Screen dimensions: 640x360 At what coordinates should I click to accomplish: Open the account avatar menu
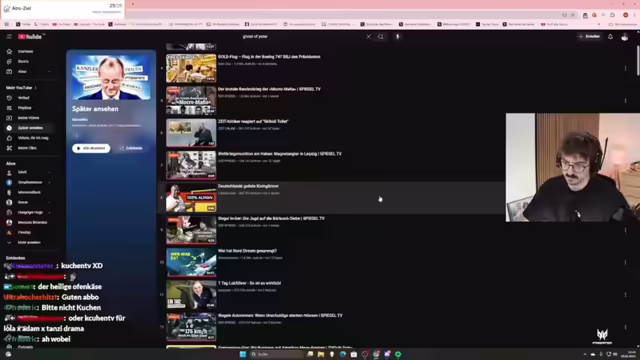pyautogui.click(x=624, y=37)
